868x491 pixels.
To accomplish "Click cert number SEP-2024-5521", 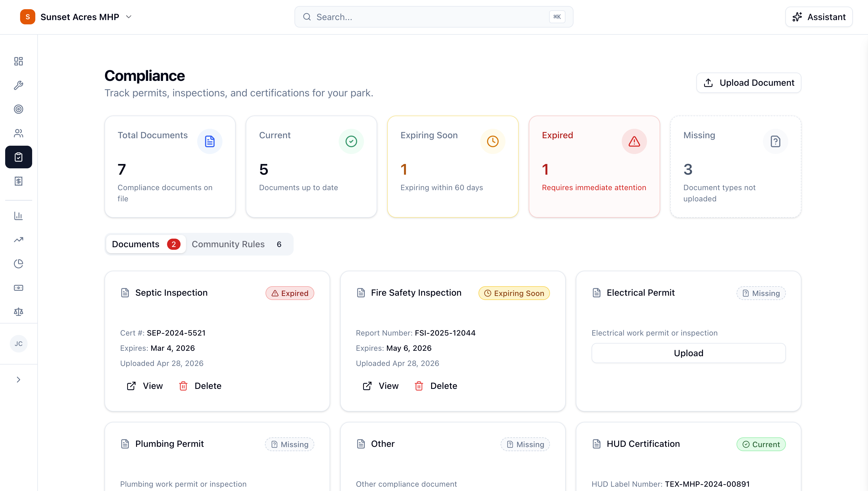I will click(176, 333).
